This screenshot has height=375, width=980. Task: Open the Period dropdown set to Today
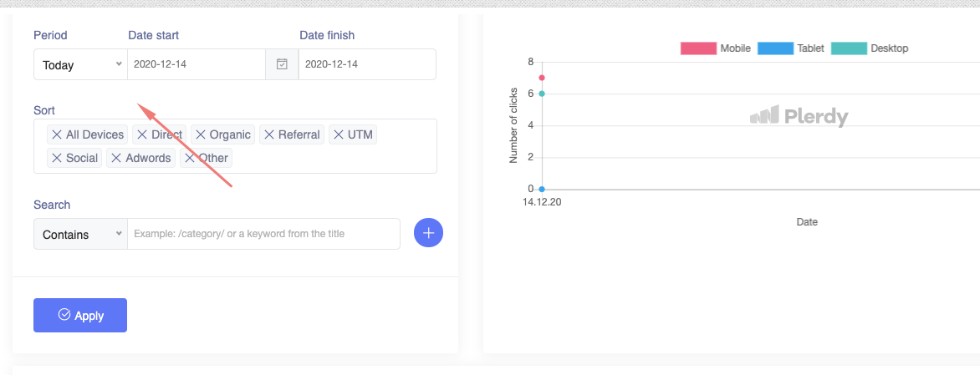click(80, 64)
